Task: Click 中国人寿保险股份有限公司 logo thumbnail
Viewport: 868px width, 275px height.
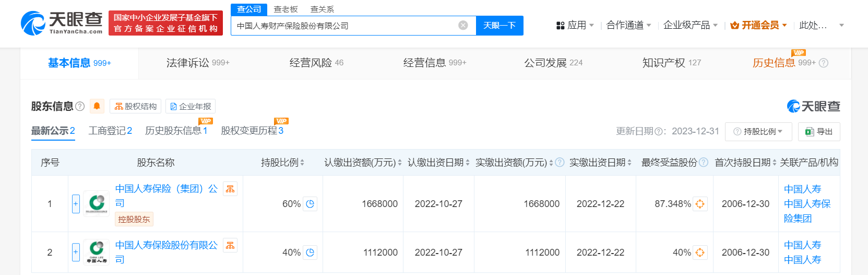Action: pos(97,252)
